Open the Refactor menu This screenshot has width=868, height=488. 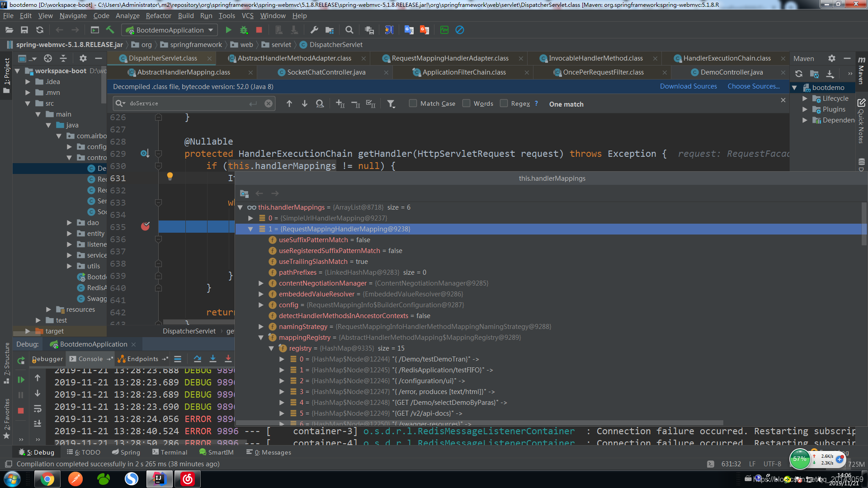coord(158,16)
